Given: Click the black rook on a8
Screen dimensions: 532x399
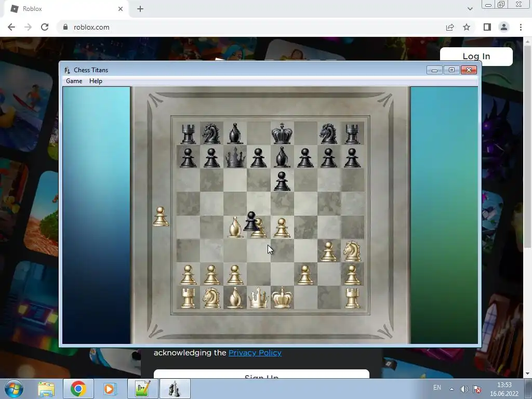Looking at the screenshot, I should point(188,134).
